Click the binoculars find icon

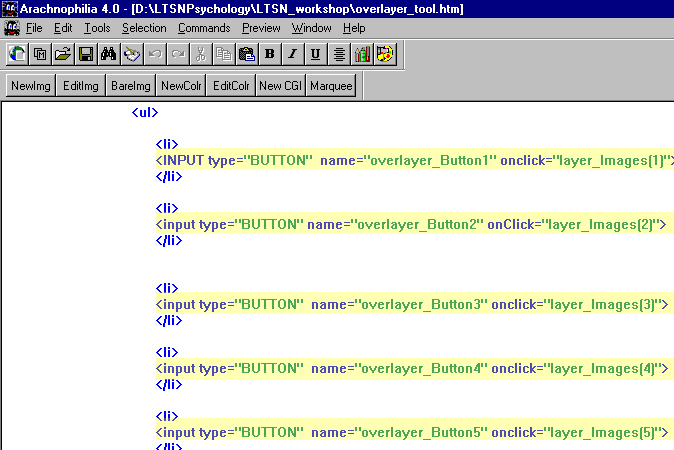[x=109, y=54]
